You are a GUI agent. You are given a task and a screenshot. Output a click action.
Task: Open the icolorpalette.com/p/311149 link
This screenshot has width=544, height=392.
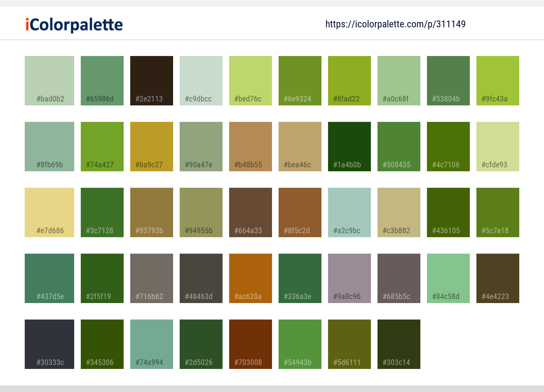[x=395, y=24]
